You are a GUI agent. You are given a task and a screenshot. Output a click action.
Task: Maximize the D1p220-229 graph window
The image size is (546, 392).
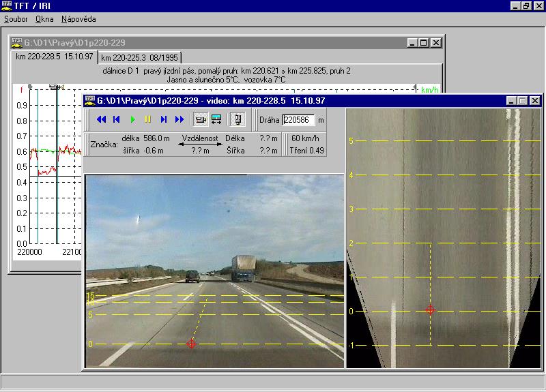[423, 43]
